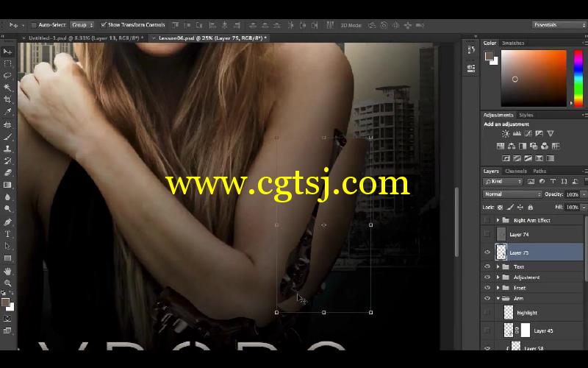The width and height of the screenshot is (588, 368).
Task: Switch to the Paths tab
Action: coord(539,171)
